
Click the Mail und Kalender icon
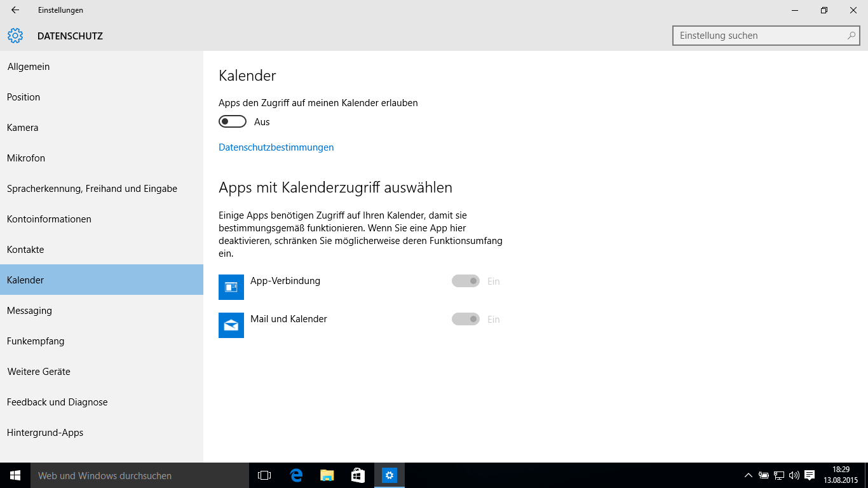coord(231,325)
